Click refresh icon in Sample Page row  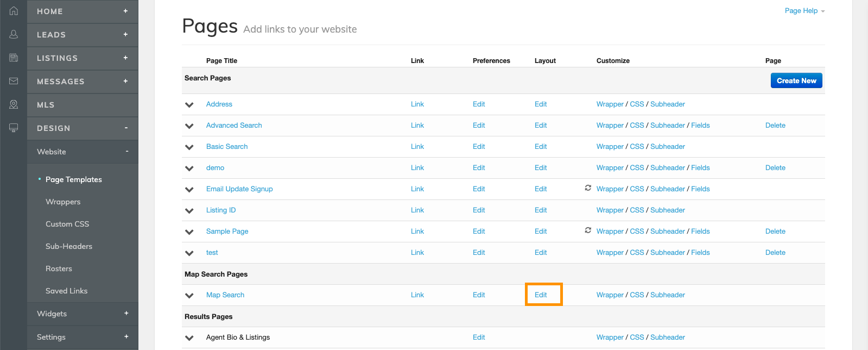point(588,230)
